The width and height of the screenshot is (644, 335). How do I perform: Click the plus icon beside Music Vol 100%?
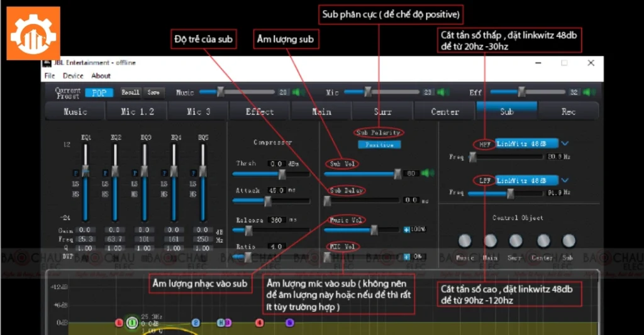(407, 229)
